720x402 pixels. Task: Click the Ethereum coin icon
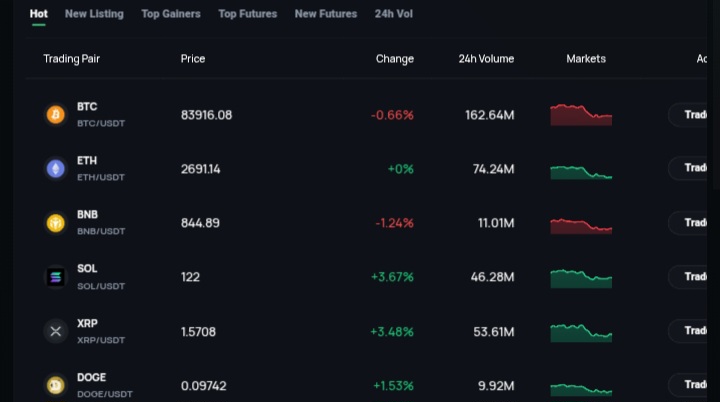[56, 169]
